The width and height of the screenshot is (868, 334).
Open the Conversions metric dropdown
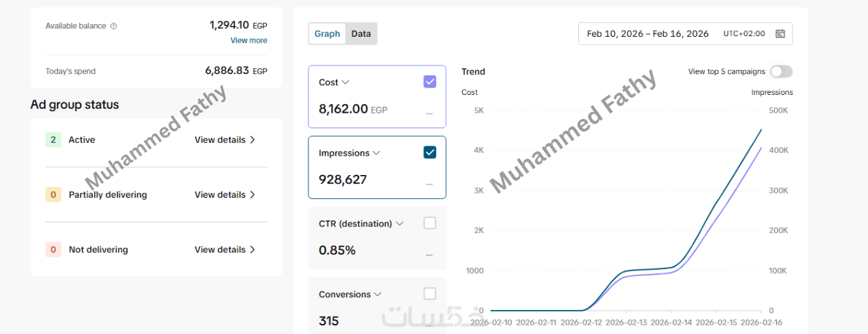(x=378, y=295)
